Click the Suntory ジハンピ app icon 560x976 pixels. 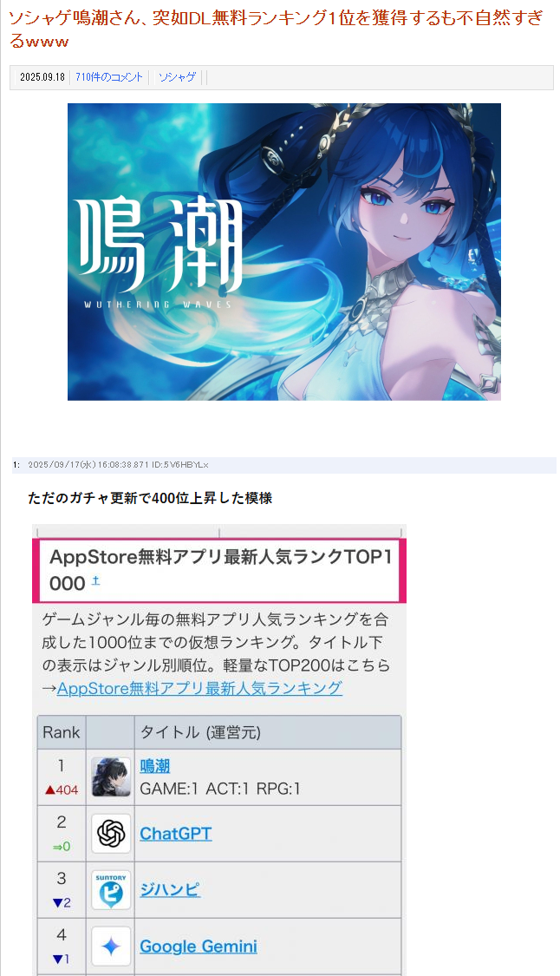pyautogui.click(x=111, y=889)
